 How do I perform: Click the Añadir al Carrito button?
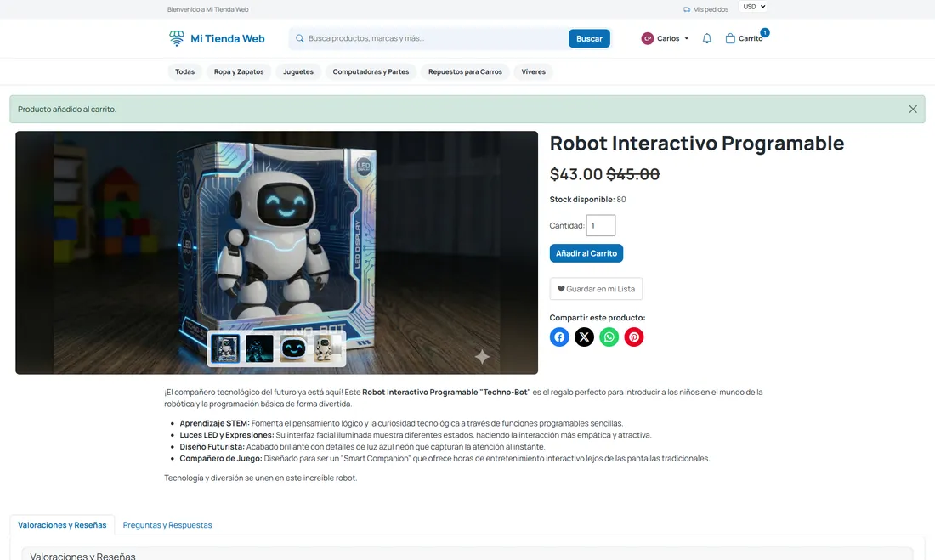(x=586, y=253)
